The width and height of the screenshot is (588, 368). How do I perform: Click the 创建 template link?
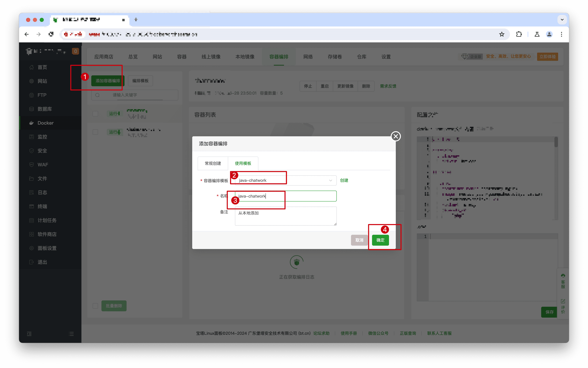tap(344, 180)
